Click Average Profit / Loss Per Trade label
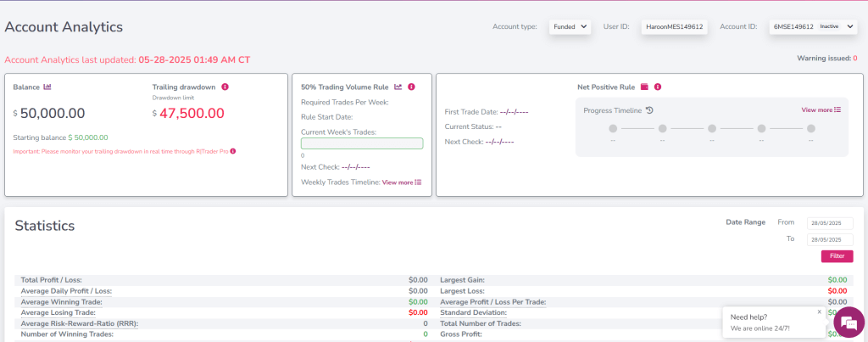Screen dimensions: 868x342 493,302
